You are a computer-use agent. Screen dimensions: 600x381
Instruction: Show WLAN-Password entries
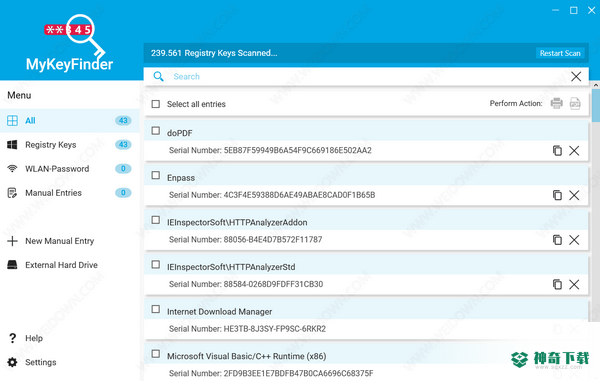(70, 169)
